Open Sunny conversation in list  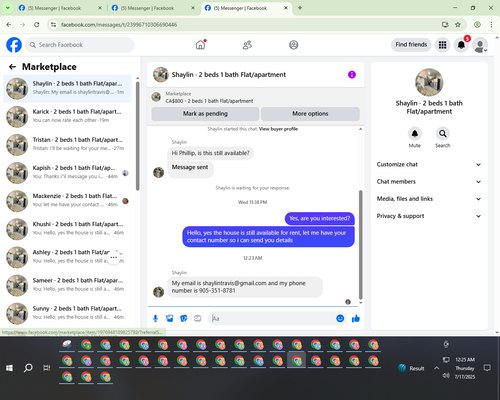click(x=68, y=314)
